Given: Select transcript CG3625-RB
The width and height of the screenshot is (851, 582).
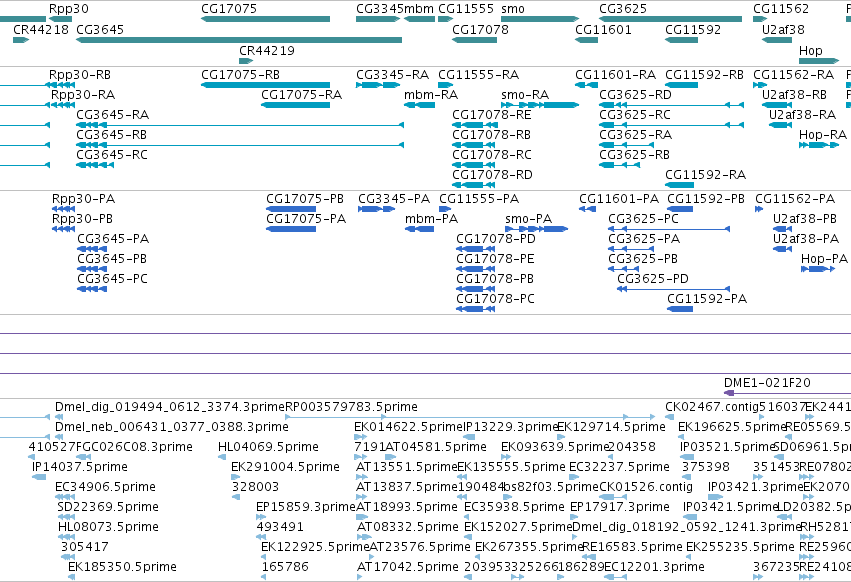Looking at the screenshot, I should 619,165.
